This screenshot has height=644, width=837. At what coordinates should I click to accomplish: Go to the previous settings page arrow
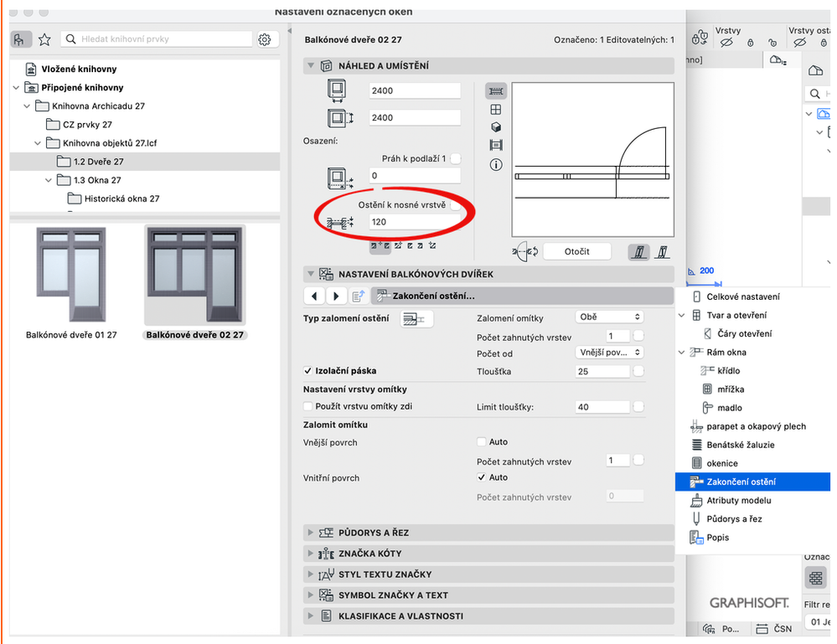[314, 296]
